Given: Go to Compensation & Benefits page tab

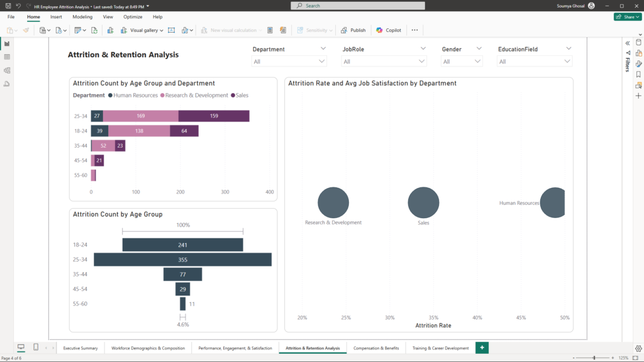Looking at the screenshot, I should (375, 348).
